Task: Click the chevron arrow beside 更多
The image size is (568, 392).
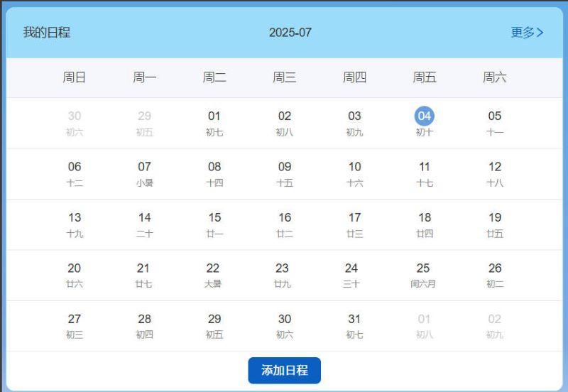Action: coord(541,33)
